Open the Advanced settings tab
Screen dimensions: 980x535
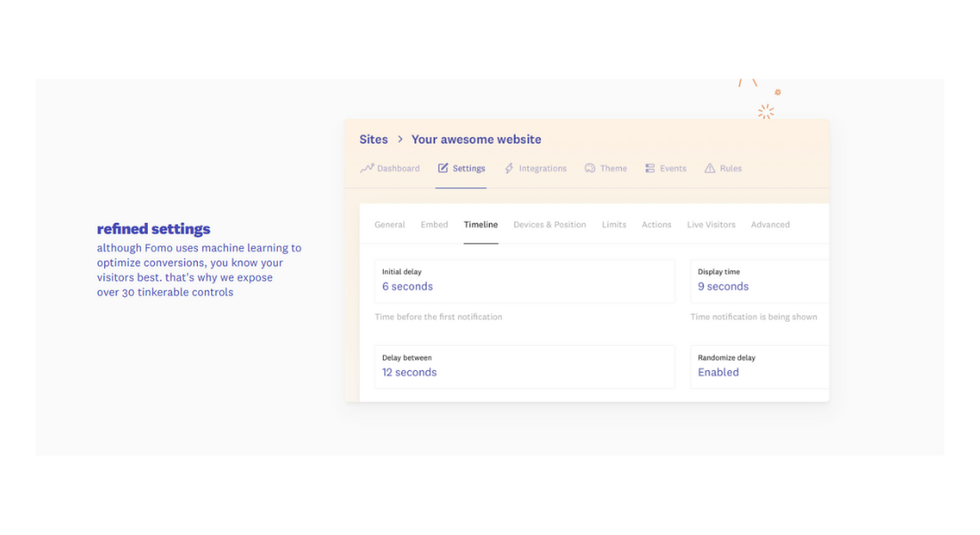click(x=770, y=225)
